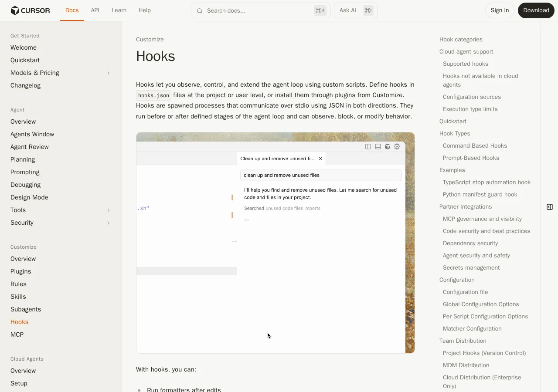Click the Download button
The height and width of the screenshot is (392, 558).
pos(536,10)
